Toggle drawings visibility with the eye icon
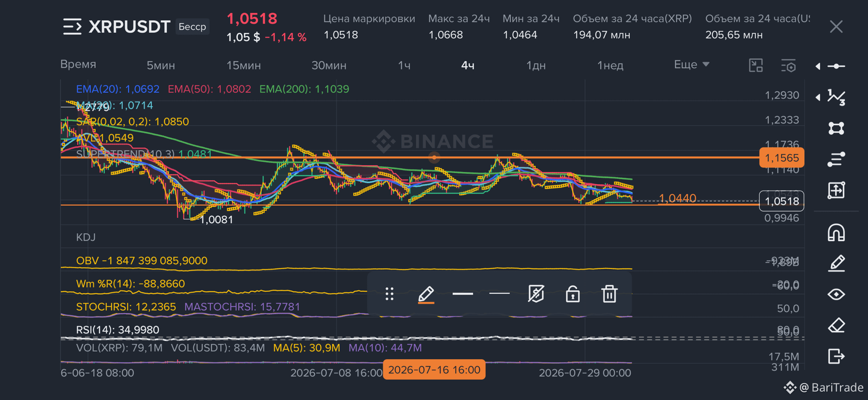This screenshot has height=400, width=868. (836, 294)
